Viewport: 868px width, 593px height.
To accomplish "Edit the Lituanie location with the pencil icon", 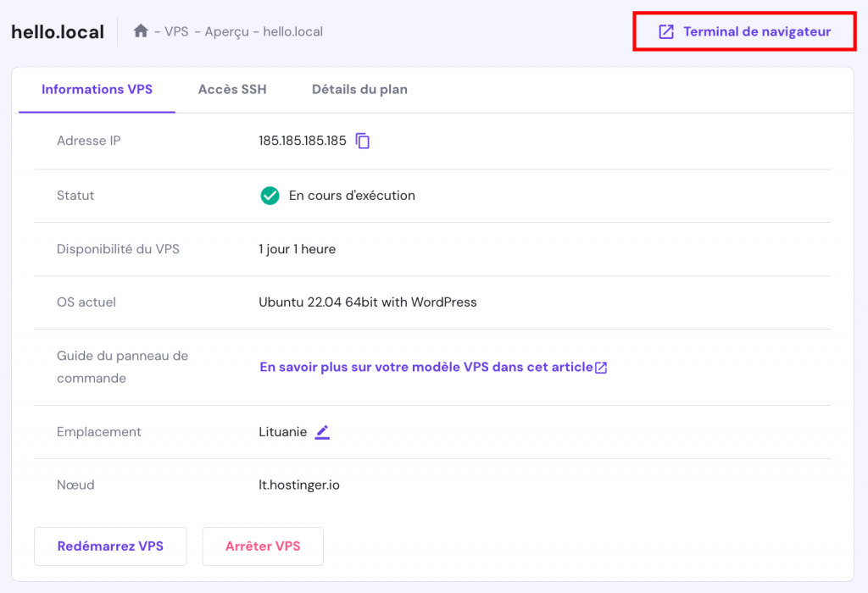I will coord(322,432).
